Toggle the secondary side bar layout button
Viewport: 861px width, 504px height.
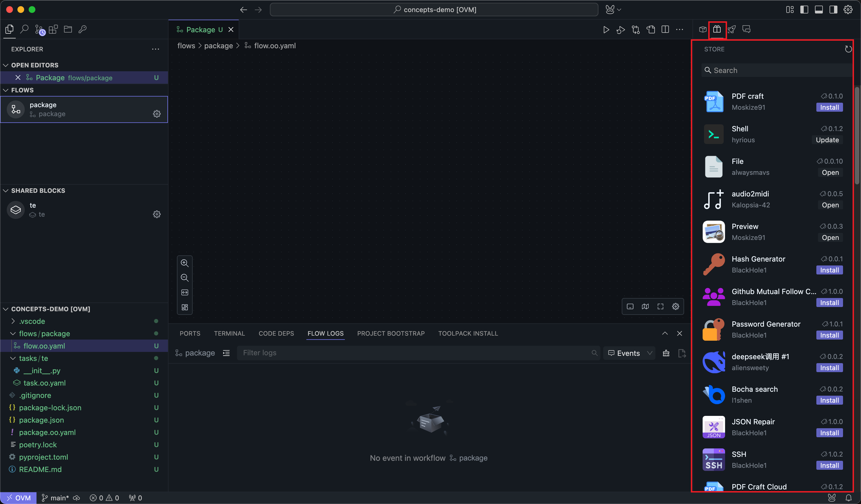(x=833, y=10)
